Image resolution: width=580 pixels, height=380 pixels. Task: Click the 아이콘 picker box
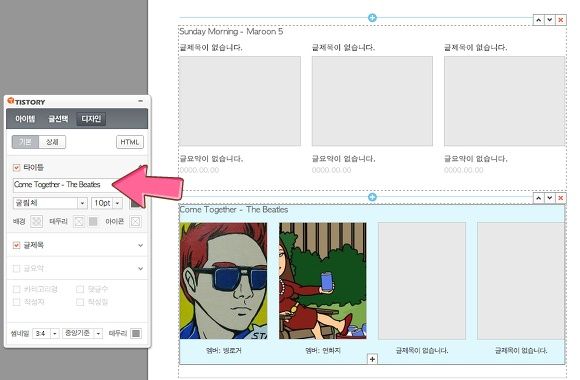[x=135, y=222]
